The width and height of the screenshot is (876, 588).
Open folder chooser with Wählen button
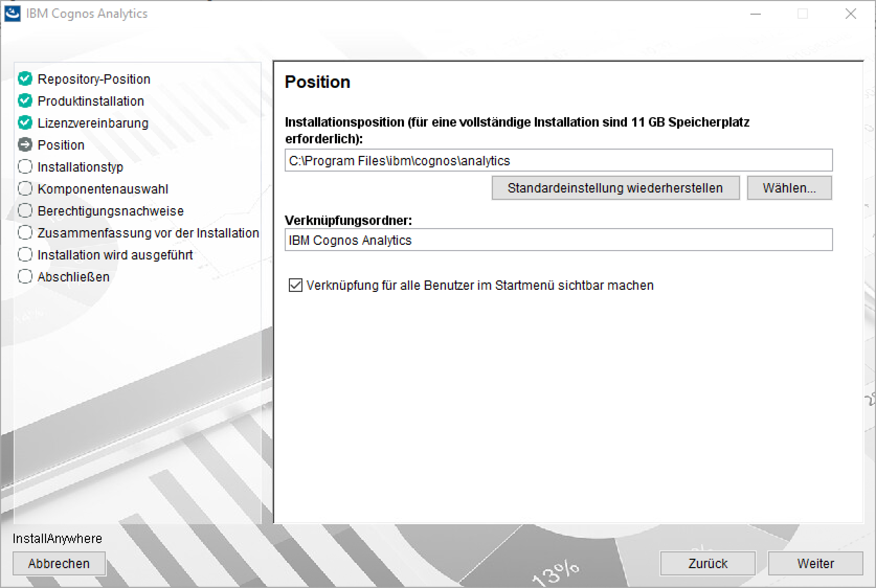point(789,188)
